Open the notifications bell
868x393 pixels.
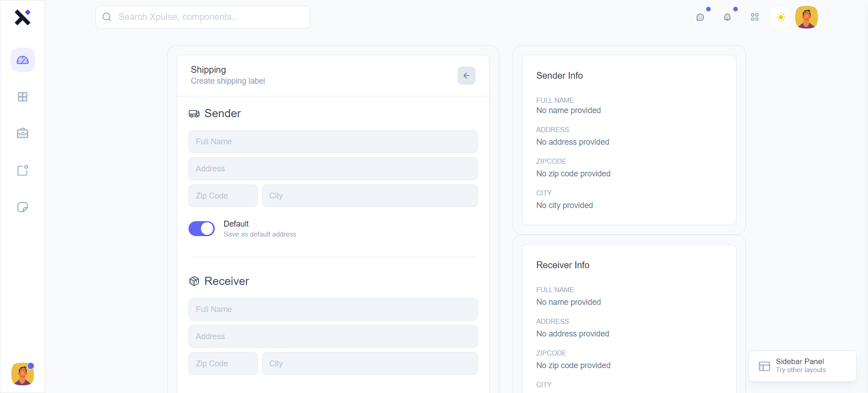728,17
